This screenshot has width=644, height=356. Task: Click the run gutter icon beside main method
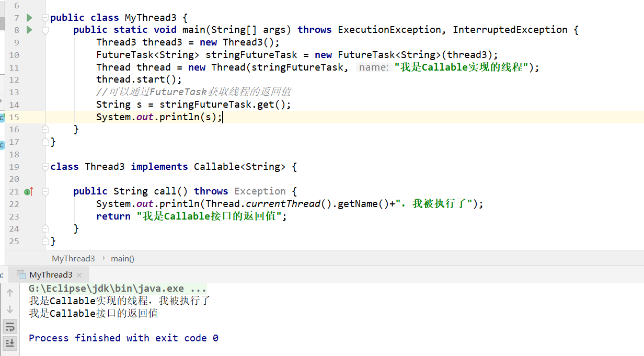pyautogui.click(x=29, y=30)
